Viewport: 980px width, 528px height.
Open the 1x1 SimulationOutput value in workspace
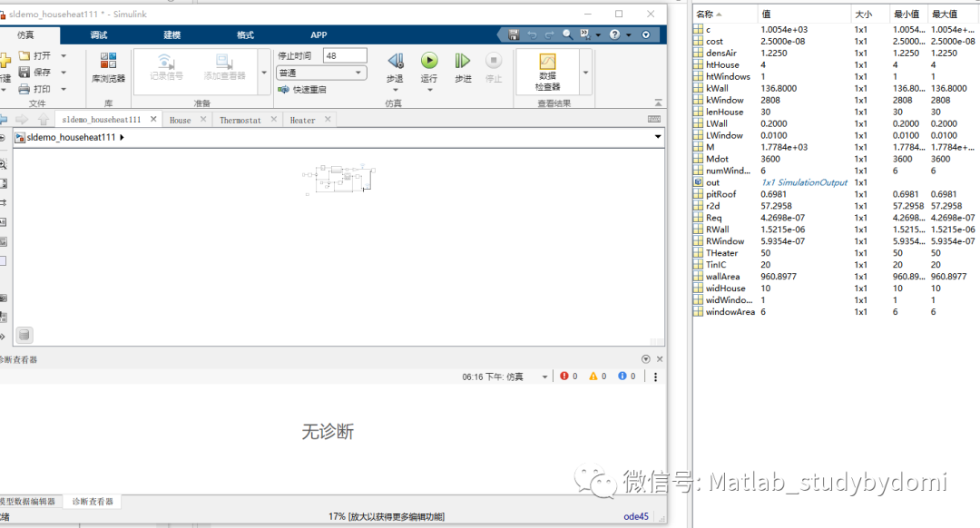pos(804,182)
